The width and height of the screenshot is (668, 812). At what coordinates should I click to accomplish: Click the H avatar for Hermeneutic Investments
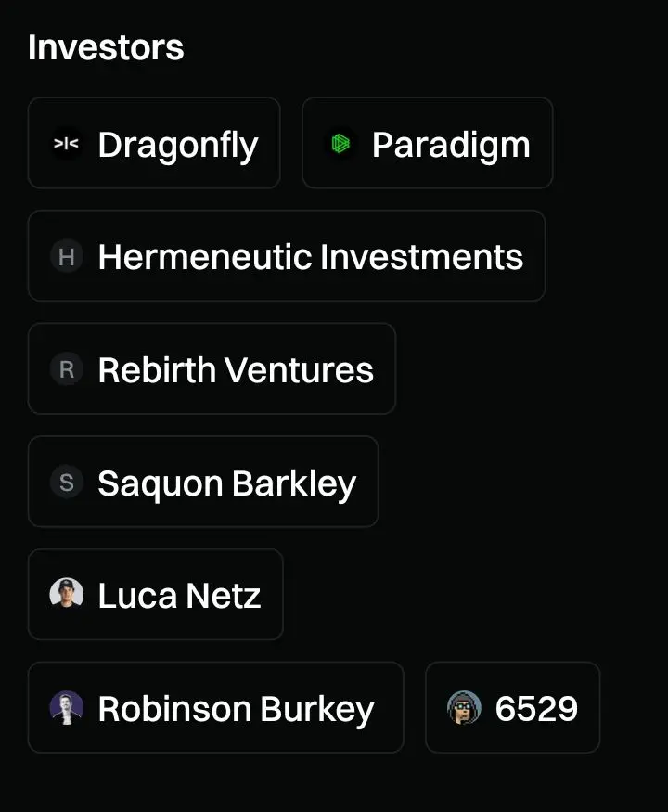click(x=66, y=256)
